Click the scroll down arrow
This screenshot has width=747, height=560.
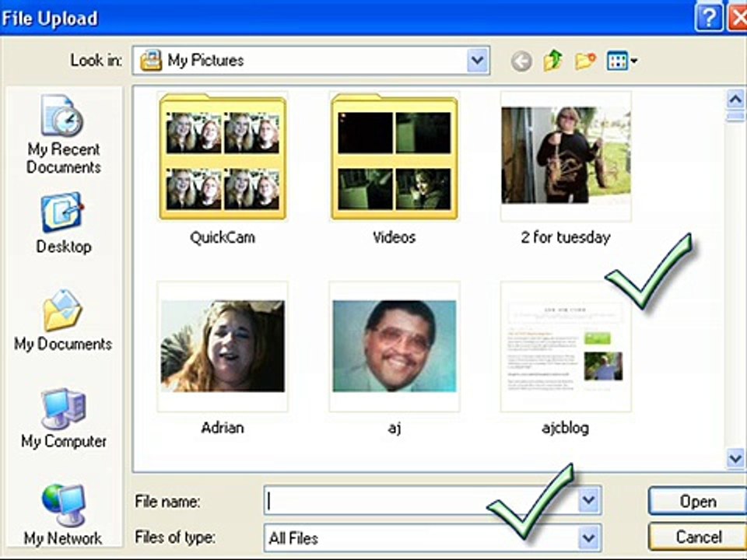(x=735, y=459)
